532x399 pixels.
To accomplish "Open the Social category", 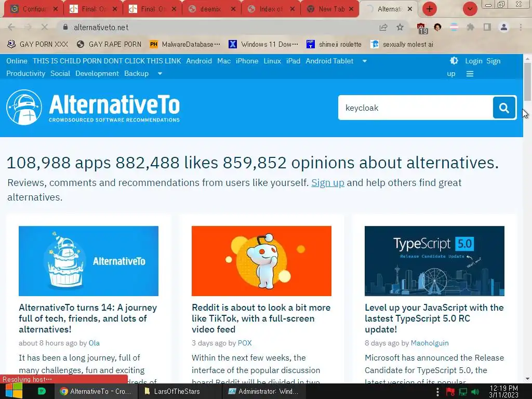I will coord(60,74).
